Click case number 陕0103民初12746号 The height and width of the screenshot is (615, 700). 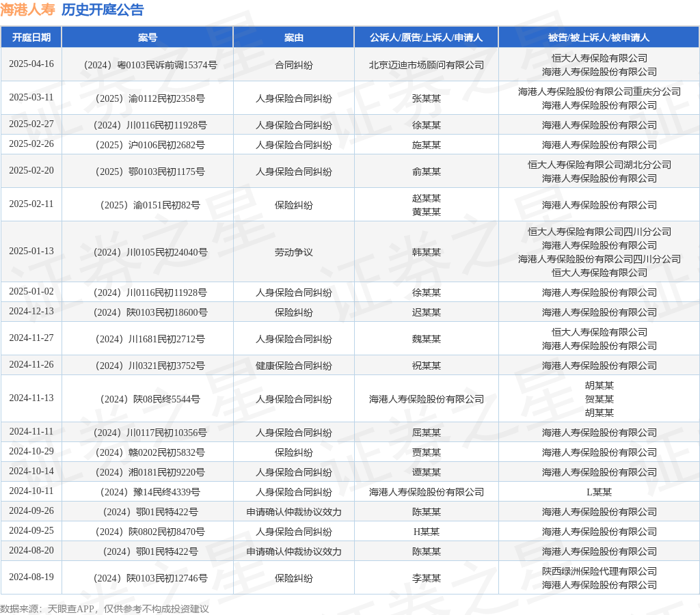150,578
